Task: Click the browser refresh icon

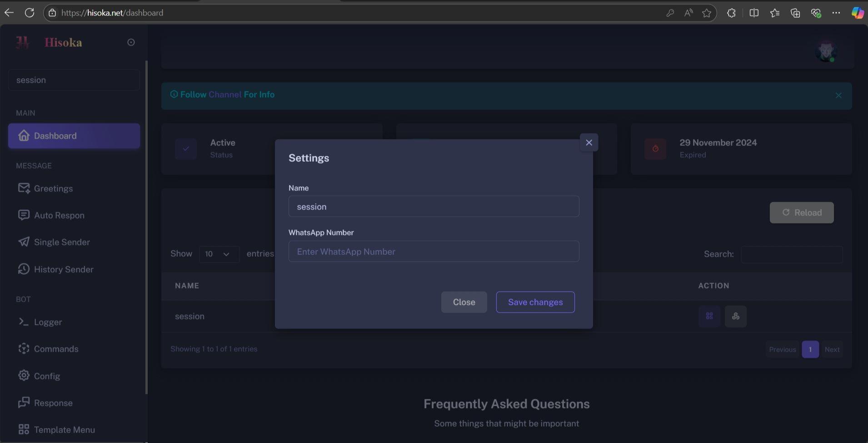Action: coord(30,13)
